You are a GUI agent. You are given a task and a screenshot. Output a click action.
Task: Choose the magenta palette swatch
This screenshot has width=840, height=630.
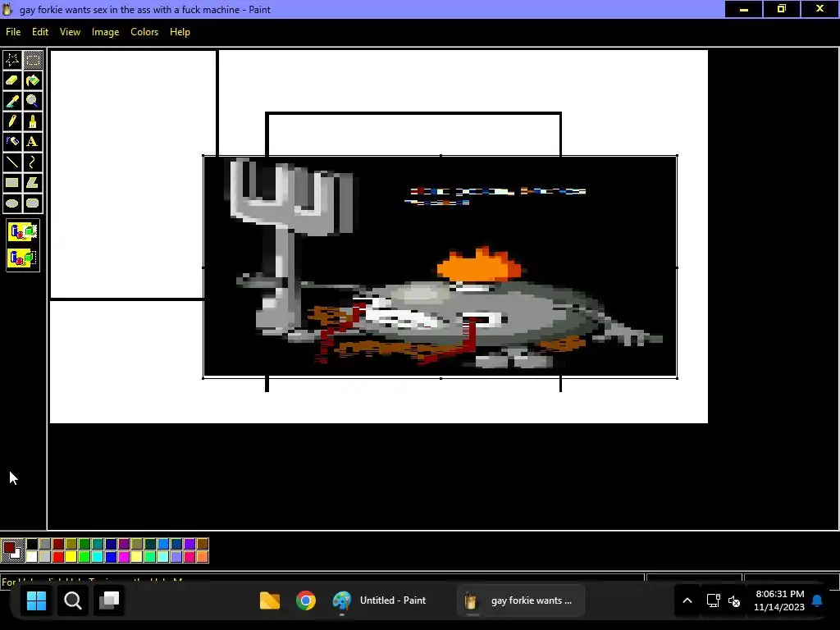(124, 557)
